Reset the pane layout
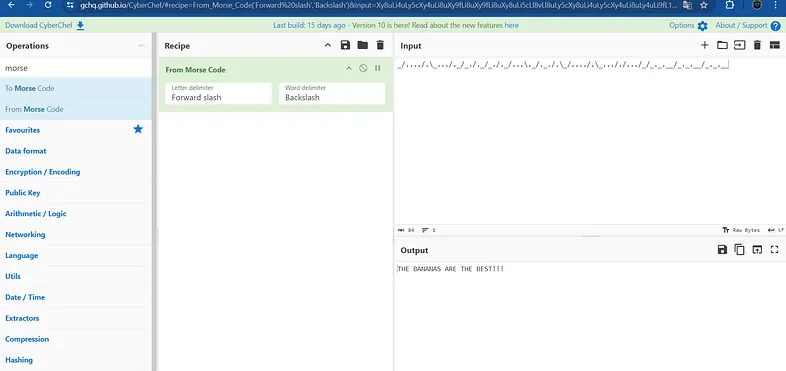Image resolution: width=786 pixels, height=371 pixels. pos(774,45)
